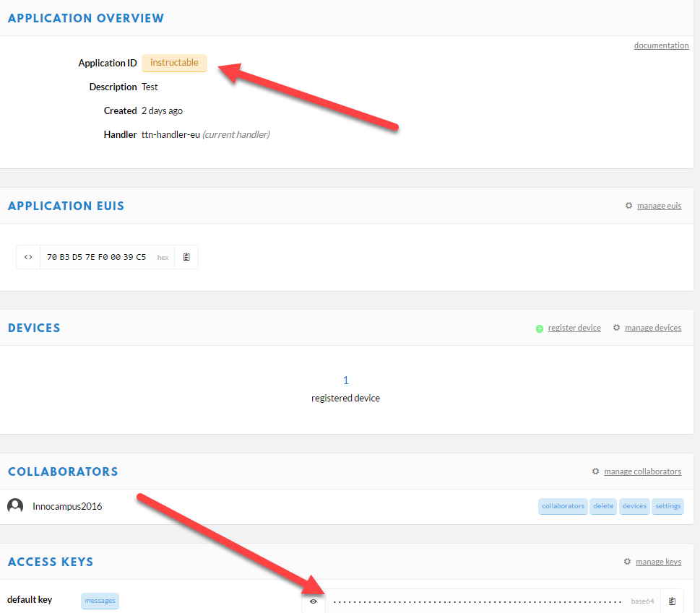Screen dimensions: 700x613
Task: Copy the default access key
Action: (673, 601)
